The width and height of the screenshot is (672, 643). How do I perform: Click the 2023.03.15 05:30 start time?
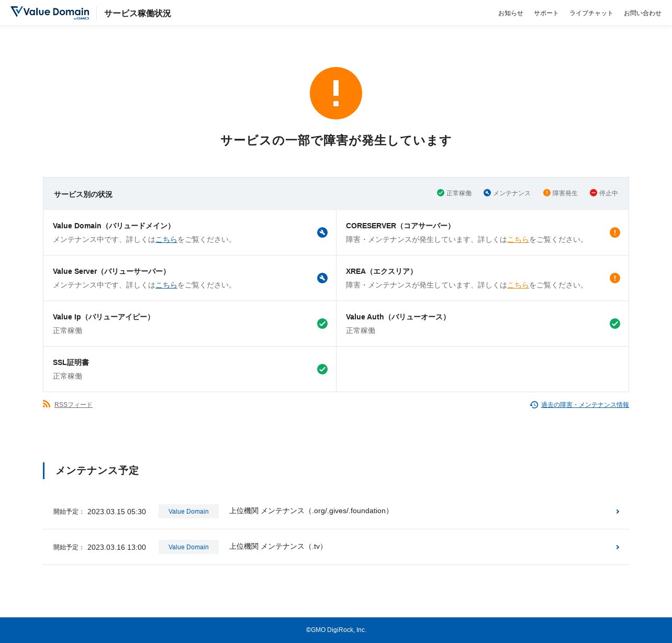[117, 512]
